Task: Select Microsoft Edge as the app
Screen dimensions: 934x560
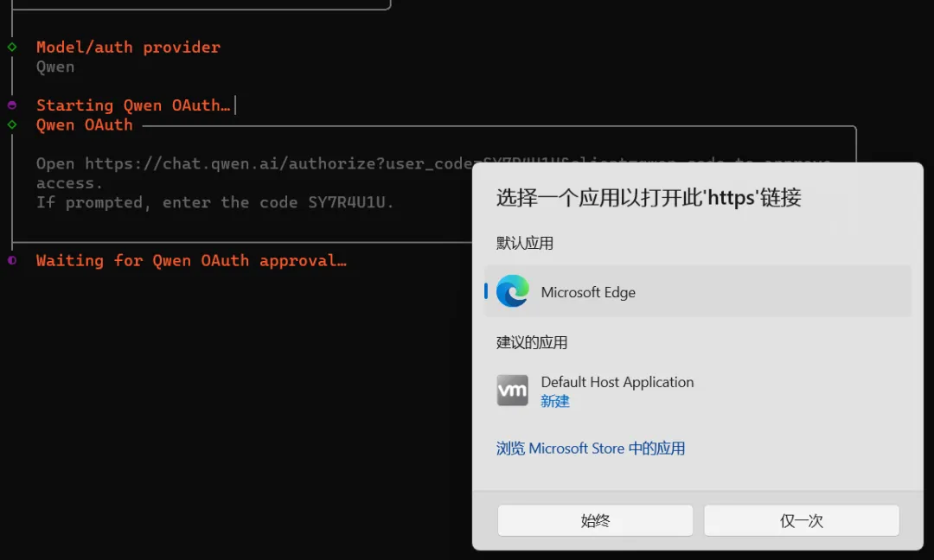Action: coord(698,291)
